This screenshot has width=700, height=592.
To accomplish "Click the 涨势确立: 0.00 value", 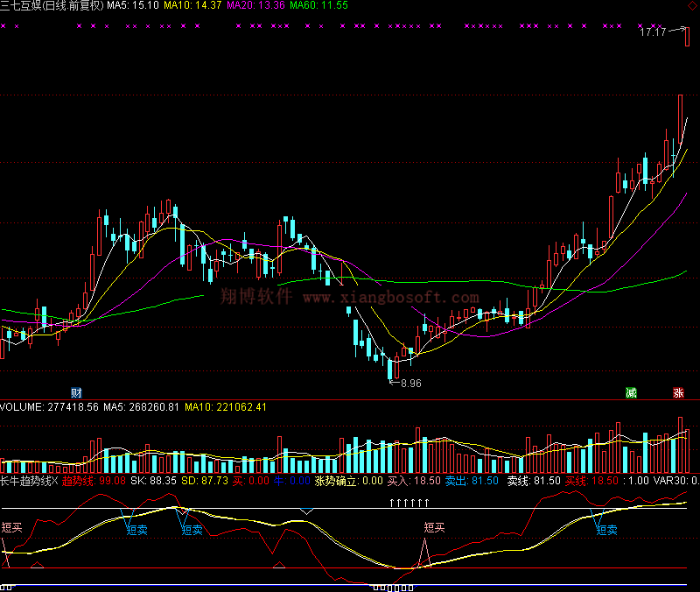I will [x=348, y=481].
